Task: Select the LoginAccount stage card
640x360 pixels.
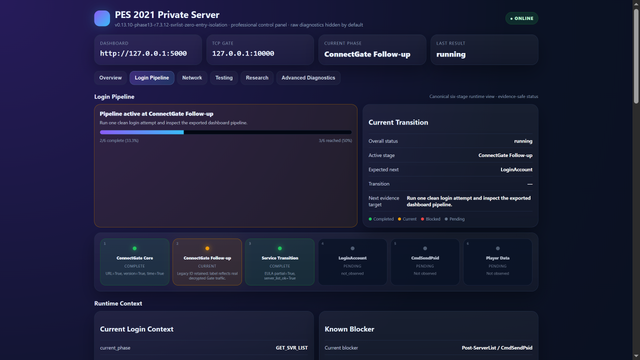Action: coord(353,262)
